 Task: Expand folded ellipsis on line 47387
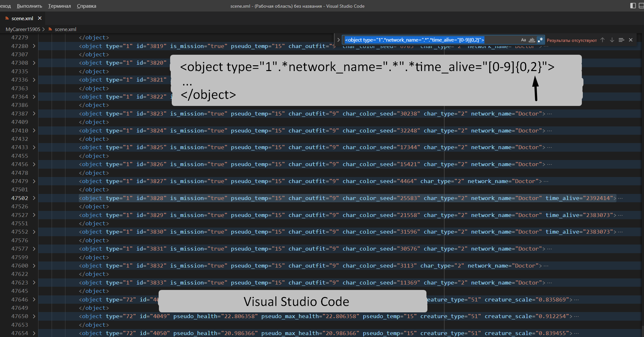pos(549,114)
